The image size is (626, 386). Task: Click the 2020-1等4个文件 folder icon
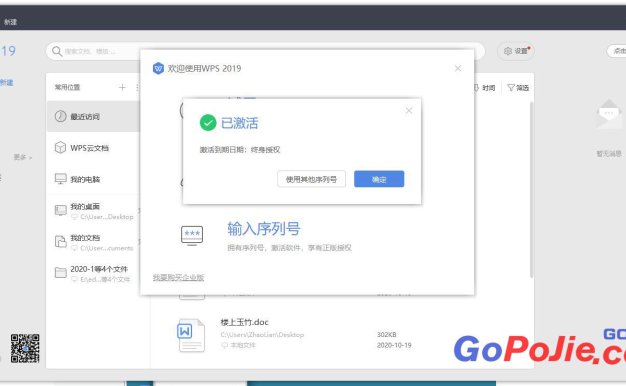[x=60, y=273]
